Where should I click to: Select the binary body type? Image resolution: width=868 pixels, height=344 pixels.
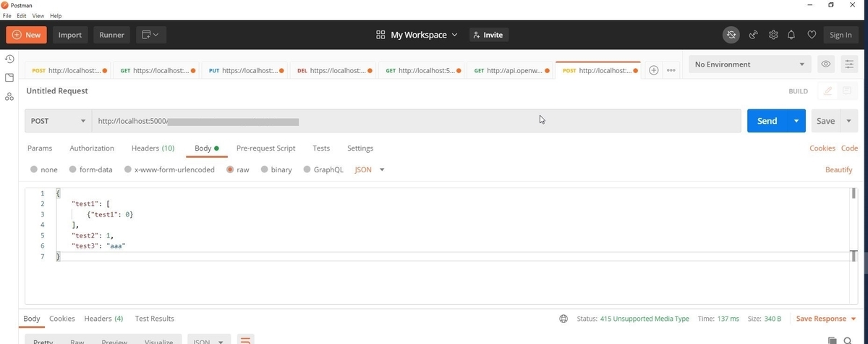click(276, 169)
